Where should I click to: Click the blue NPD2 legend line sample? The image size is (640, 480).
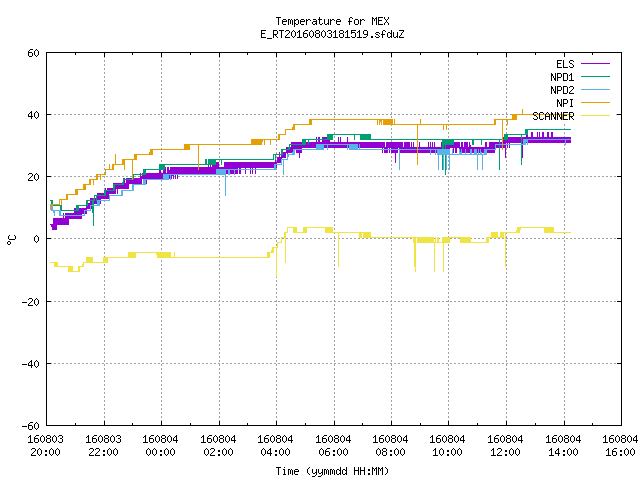pos(596,90)
